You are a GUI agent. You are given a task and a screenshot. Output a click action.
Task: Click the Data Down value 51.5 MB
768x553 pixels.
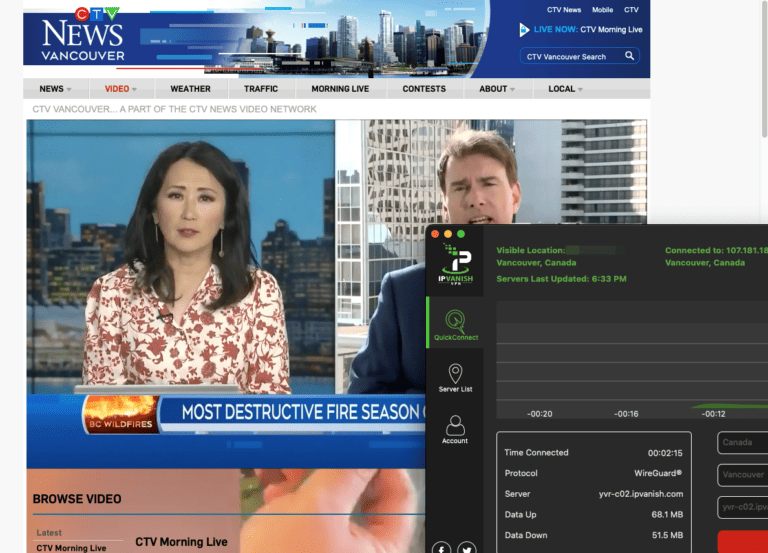tap(667, 535)
